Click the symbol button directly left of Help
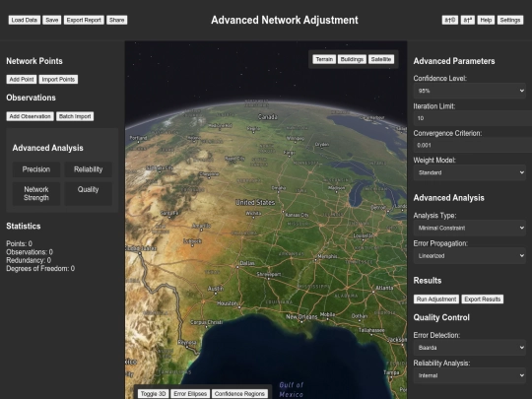 (468, 20)
